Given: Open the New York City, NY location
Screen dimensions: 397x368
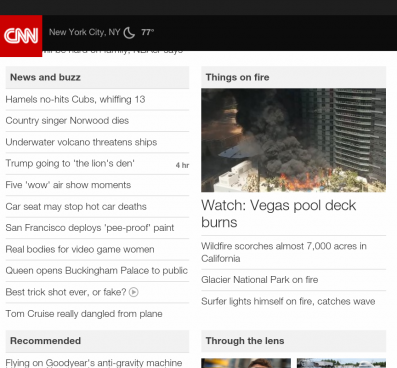Looking at the screenshot, I should [x=84, y=32].
